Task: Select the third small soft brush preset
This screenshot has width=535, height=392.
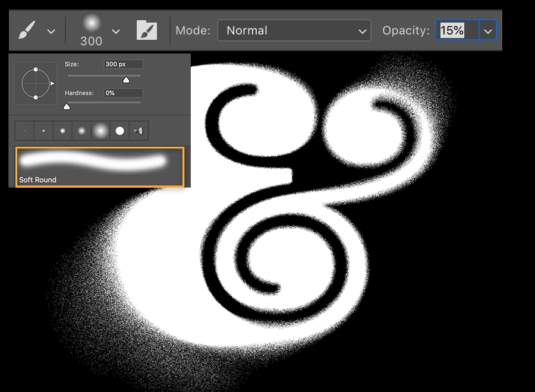Action: [62, 131]
